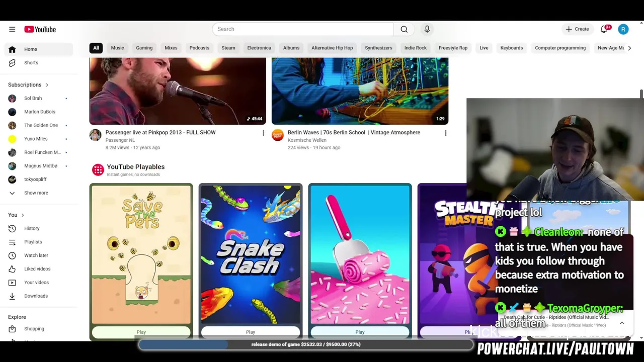Viewport: 644px width, 362px height.
Task: Open Your videos in sidebar
Action: tap(39, 283)
